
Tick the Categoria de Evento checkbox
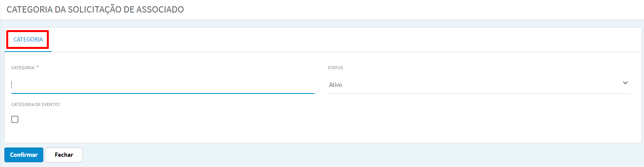point(15,119)
